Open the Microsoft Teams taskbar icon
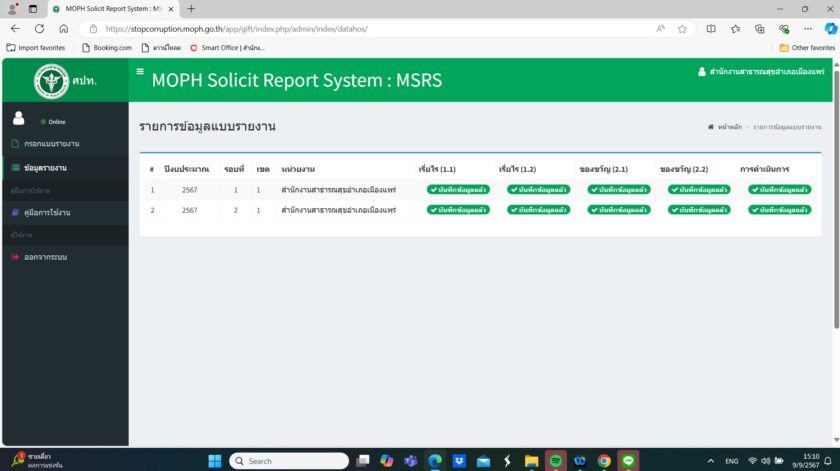The height and width of the screenshot is (471, 840). click(411, 461)
